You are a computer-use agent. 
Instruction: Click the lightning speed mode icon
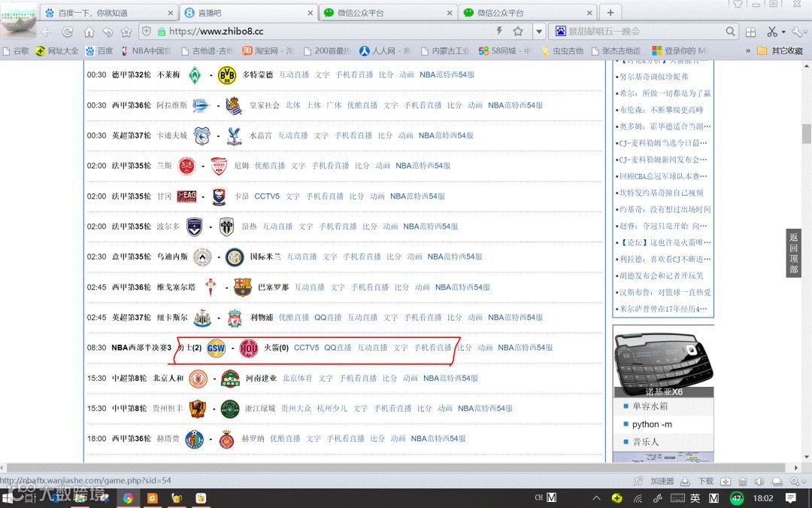coord(499,31)
